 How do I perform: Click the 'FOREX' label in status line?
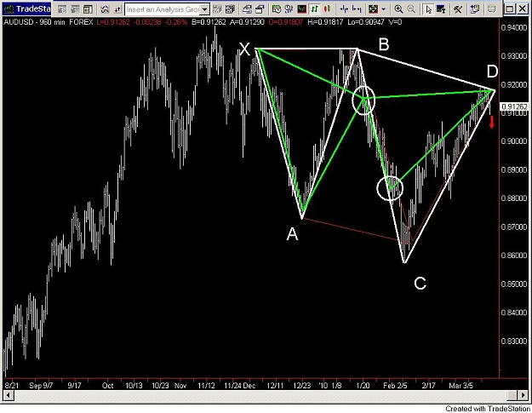81,22
